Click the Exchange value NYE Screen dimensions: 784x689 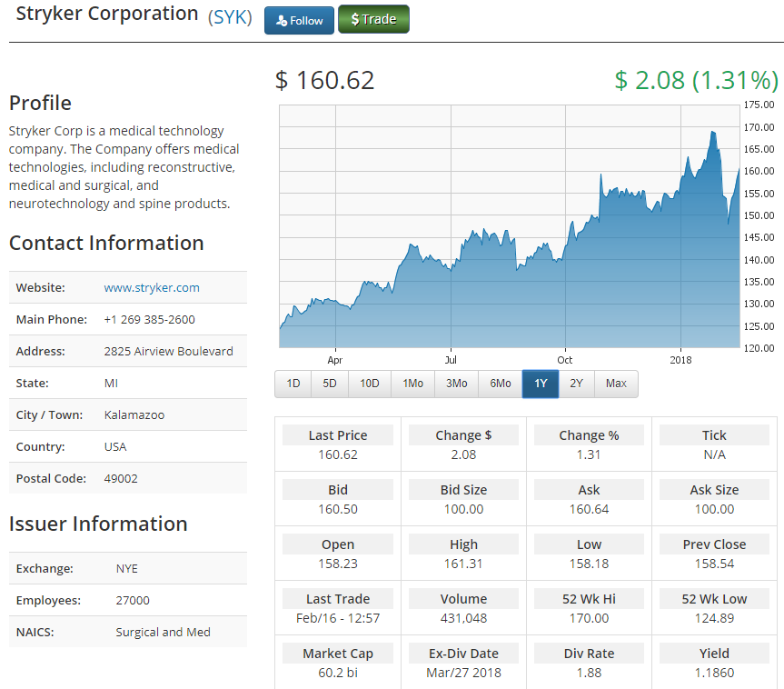[126, 569]
